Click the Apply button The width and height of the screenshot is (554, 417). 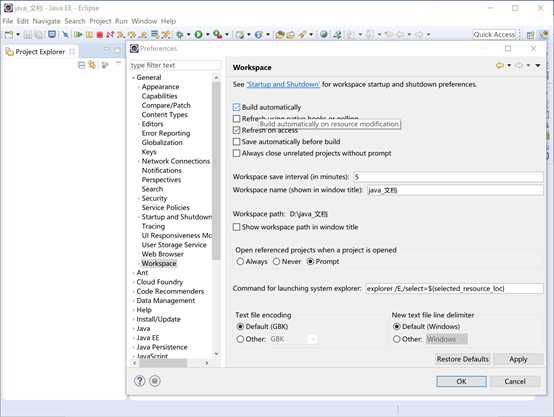518,359
